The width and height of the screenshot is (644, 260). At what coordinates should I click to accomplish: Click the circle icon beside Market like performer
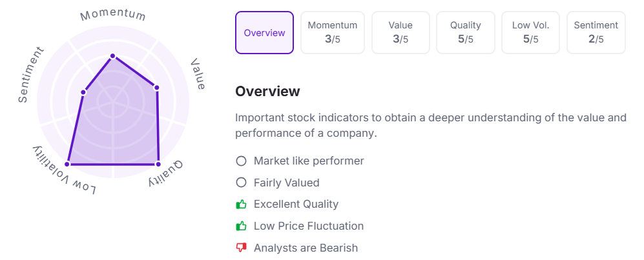coord(242,161)
